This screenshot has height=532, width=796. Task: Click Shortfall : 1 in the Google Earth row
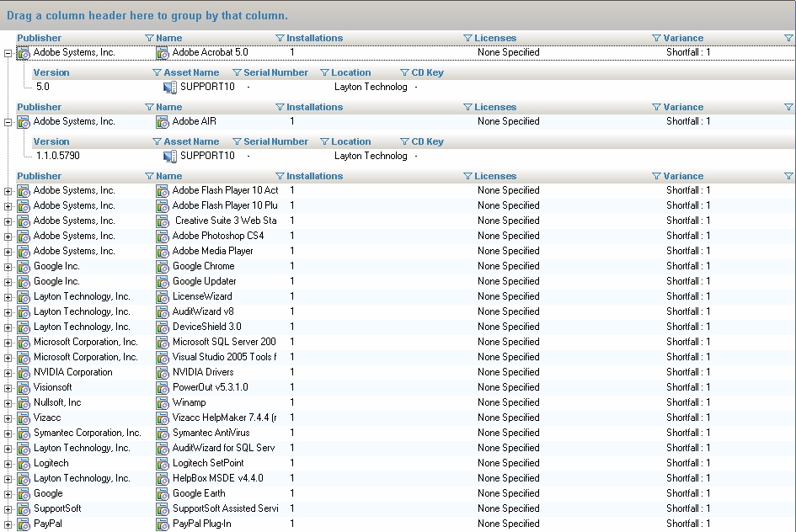[688, 493]
